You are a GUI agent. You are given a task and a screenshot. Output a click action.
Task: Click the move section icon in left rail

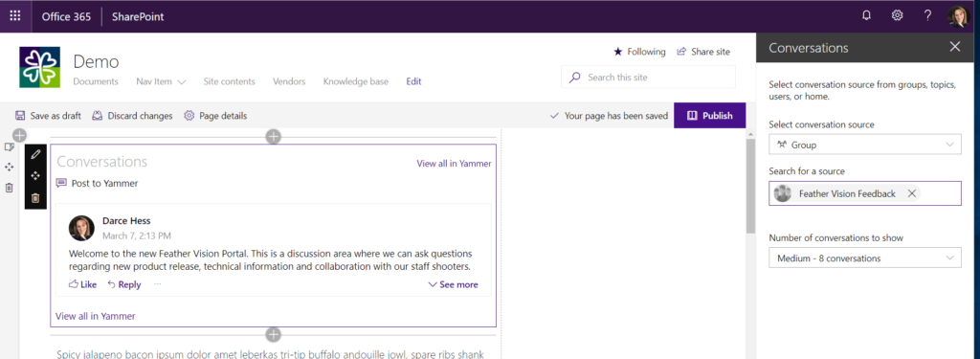coord(9,167)
